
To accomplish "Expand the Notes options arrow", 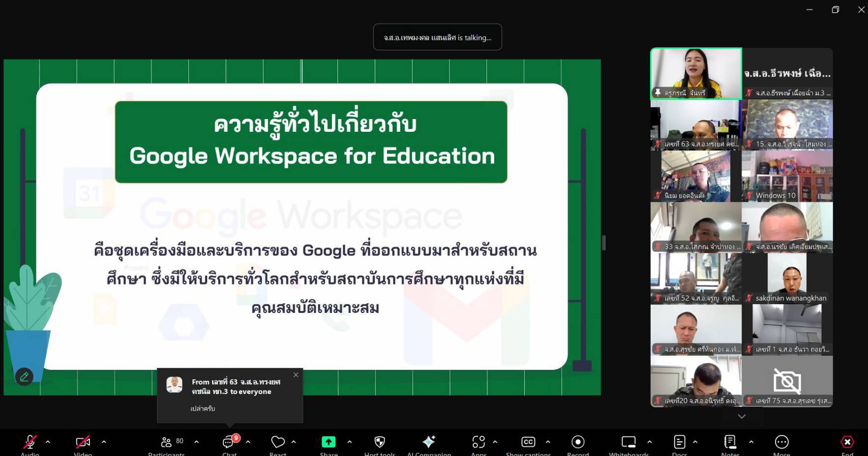I will [751, 442].
